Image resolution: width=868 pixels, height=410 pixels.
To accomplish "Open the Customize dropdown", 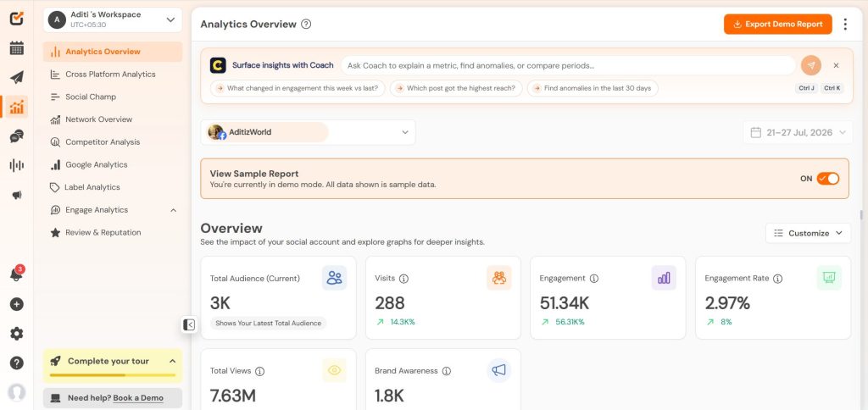I will point(808,233).
